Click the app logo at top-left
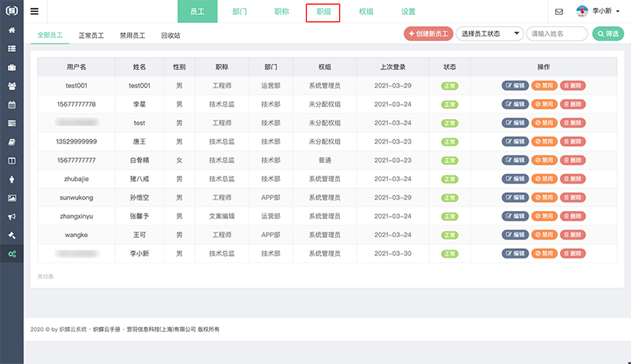The image size is (631, 364). [12, 10]
